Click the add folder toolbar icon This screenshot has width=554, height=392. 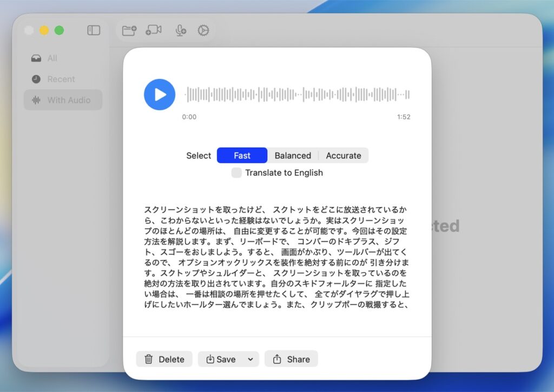click(x=129, y=30)
